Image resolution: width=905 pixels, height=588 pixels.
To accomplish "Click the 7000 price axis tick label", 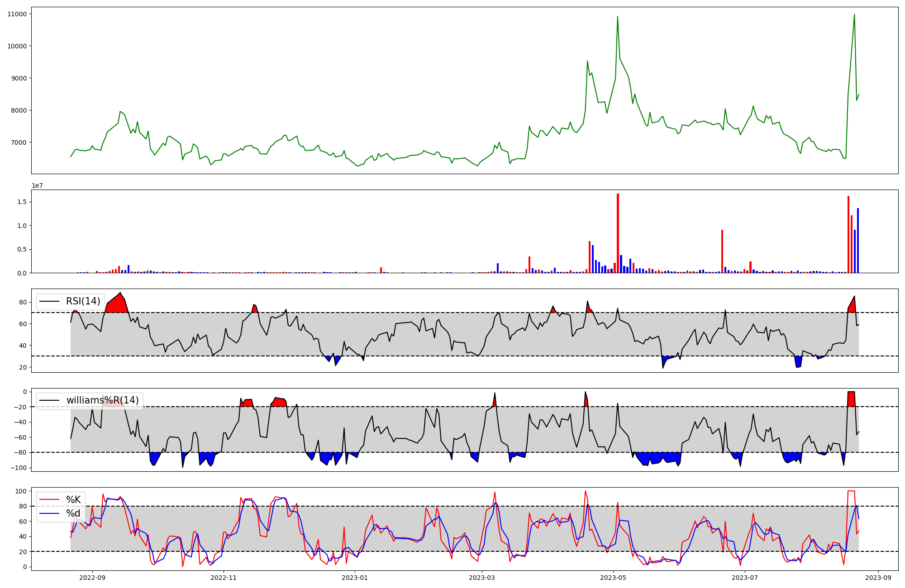I will (18, 142).
